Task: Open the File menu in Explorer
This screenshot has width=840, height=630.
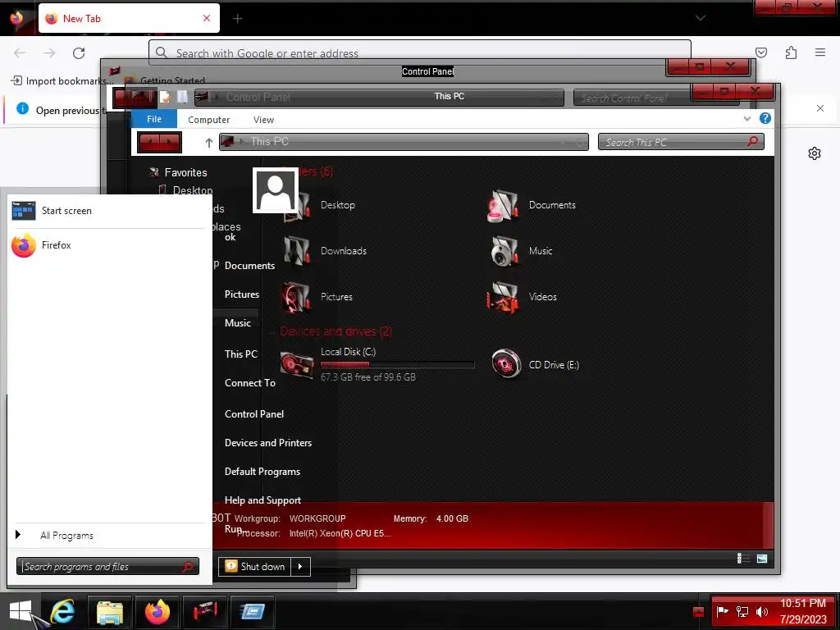Action: (154, 119)
